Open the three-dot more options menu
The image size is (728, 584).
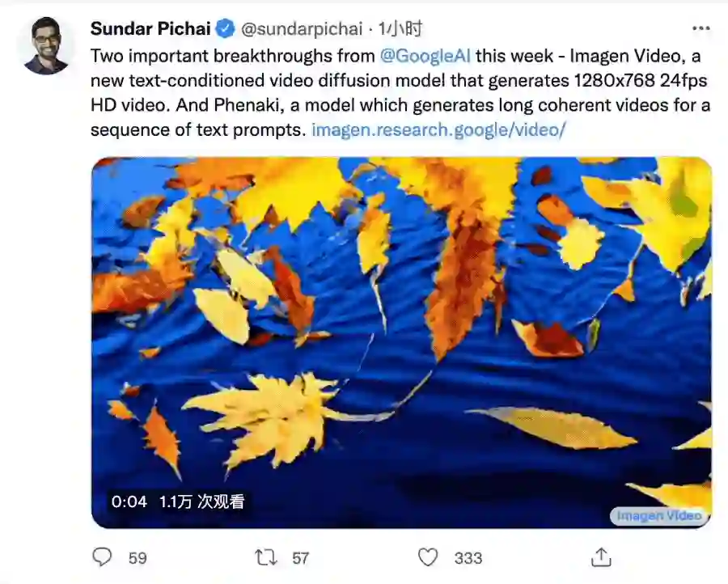click(x=700, y=28)
